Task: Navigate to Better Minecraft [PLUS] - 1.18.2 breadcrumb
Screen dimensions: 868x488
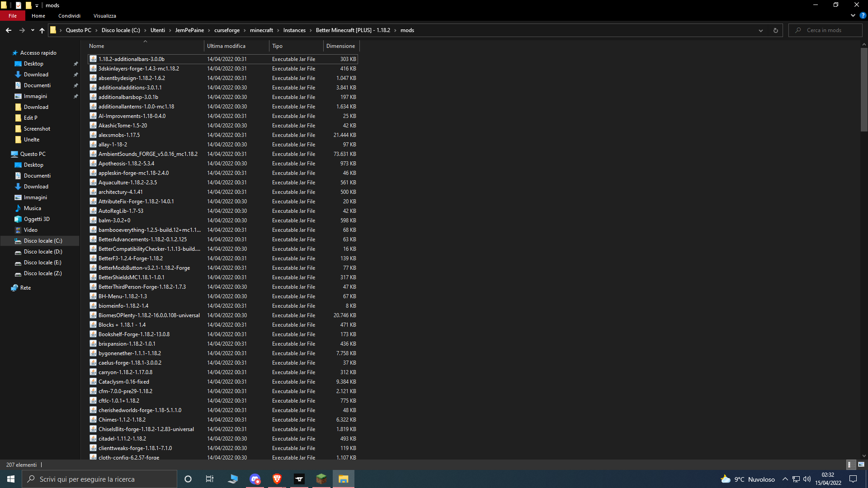Action: pos(353,30)
